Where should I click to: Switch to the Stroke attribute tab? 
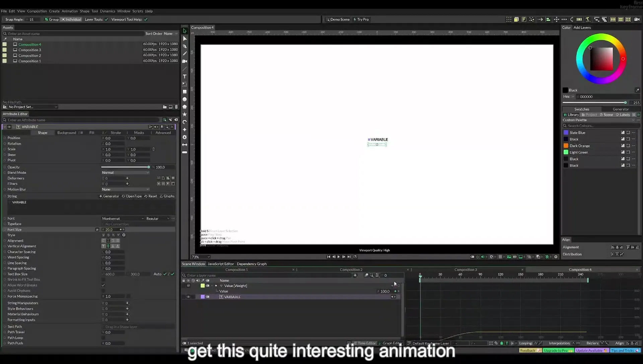(116, 133)
